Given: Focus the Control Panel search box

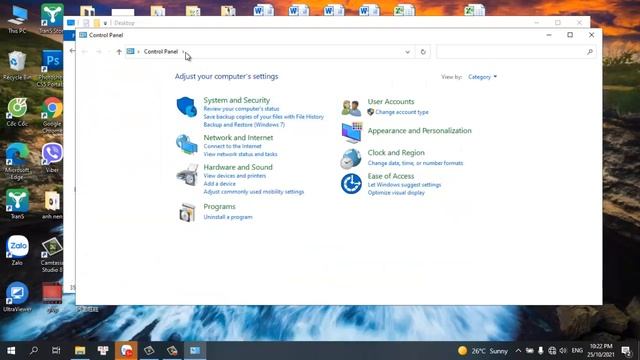Looking at the screenshot, I should (516, 52).
